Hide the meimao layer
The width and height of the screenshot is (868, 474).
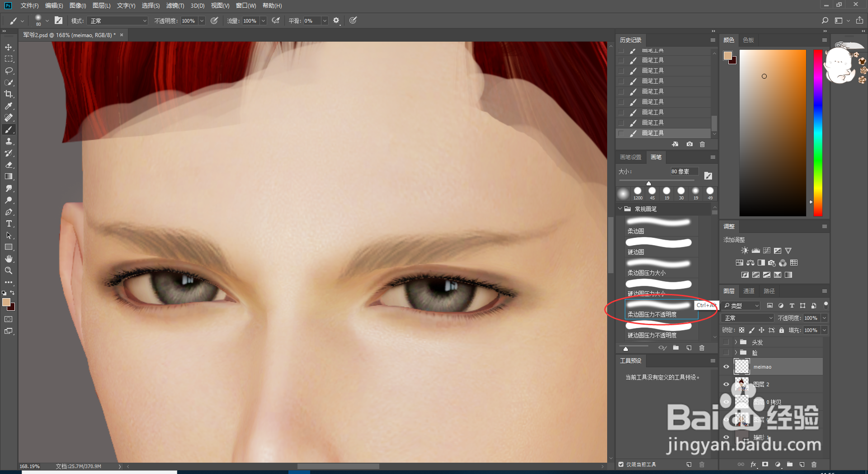click(x=726, y=367)
